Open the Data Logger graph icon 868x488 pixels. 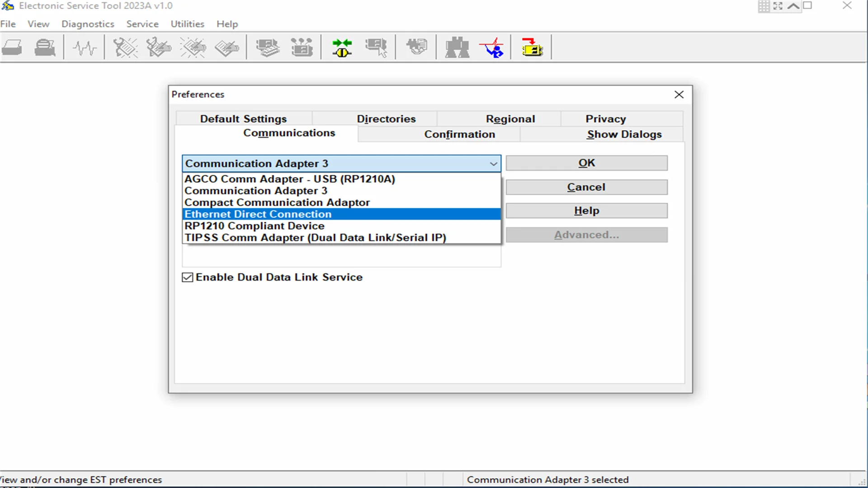coord(492,47)
